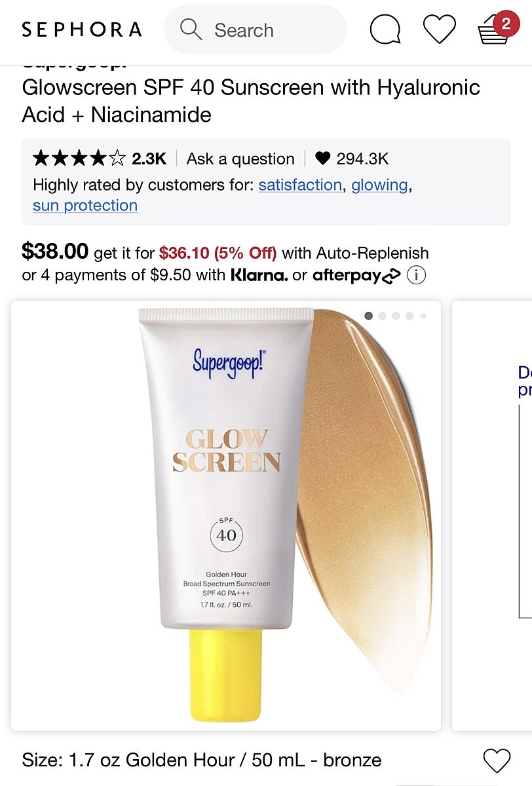Open the satisfaction rating link
Viewport: 532px width, 786px height.
[300, 185]
